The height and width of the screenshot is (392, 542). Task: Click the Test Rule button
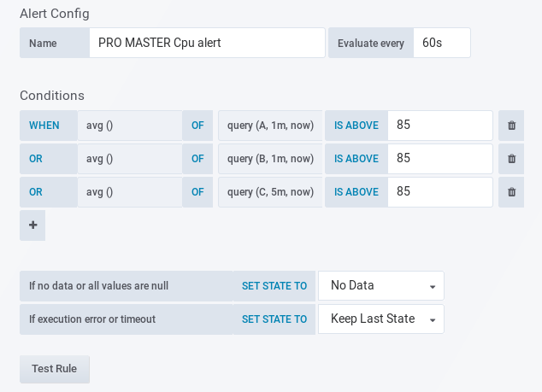pyautogui.click(x=55, y=369)
